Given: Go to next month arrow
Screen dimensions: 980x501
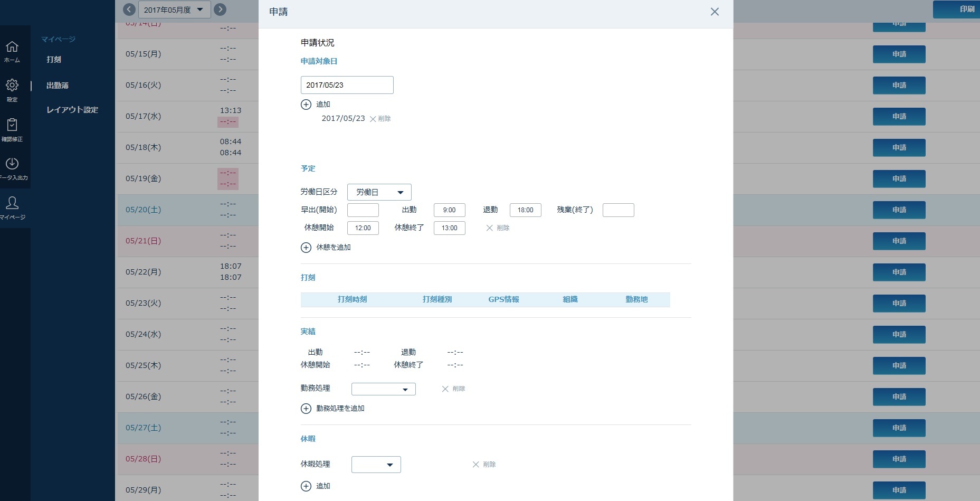Looking at the screenshot, I should point(220,10).
